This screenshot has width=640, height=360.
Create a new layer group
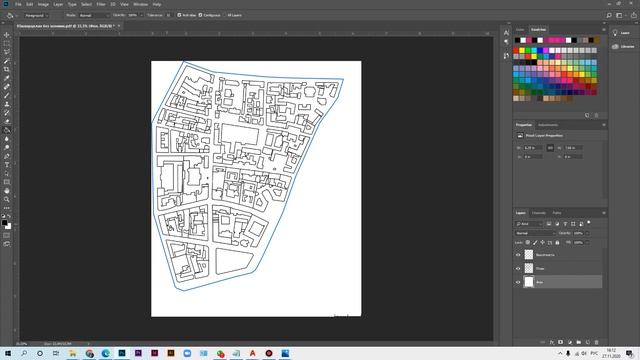(x=578, y=342)
